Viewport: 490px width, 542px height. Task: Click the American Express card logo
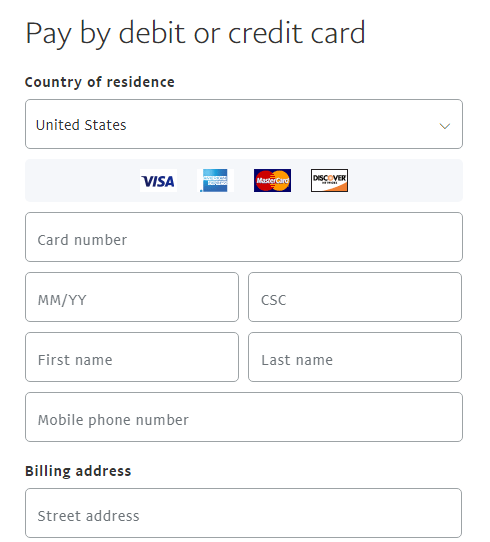215,180
